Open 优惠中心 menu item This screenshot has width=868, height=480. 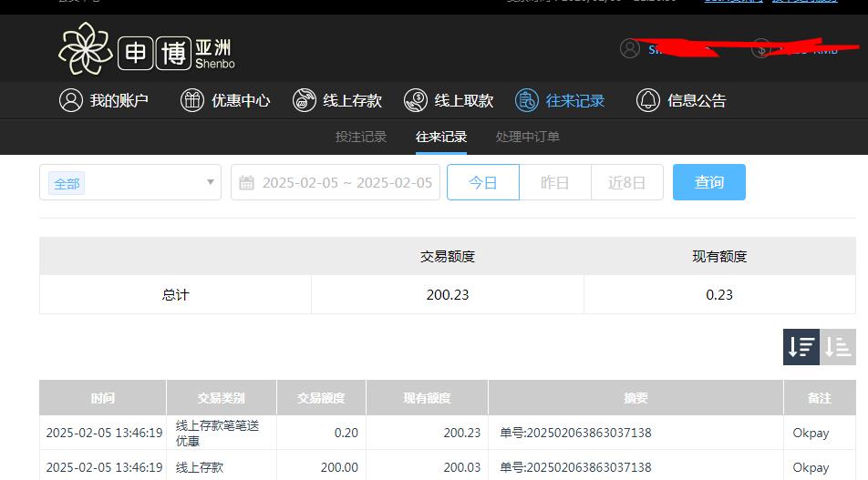click(x=225, y=100)
